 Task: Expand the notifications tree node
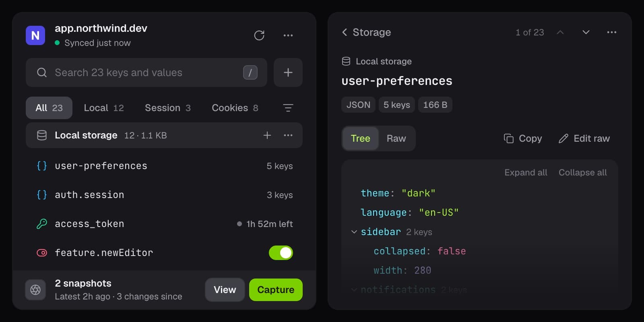click(x=354, y=289)
